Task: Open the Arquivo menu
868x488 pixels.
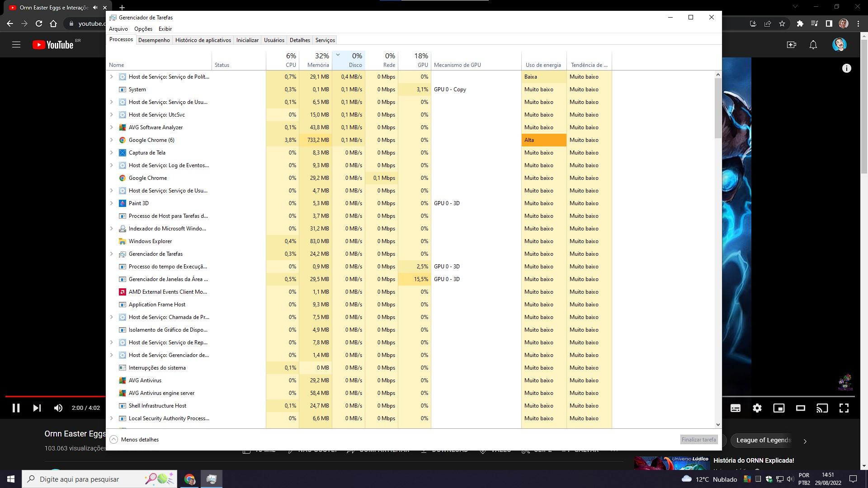Action: pyautogui.click(x=118, y=29)
